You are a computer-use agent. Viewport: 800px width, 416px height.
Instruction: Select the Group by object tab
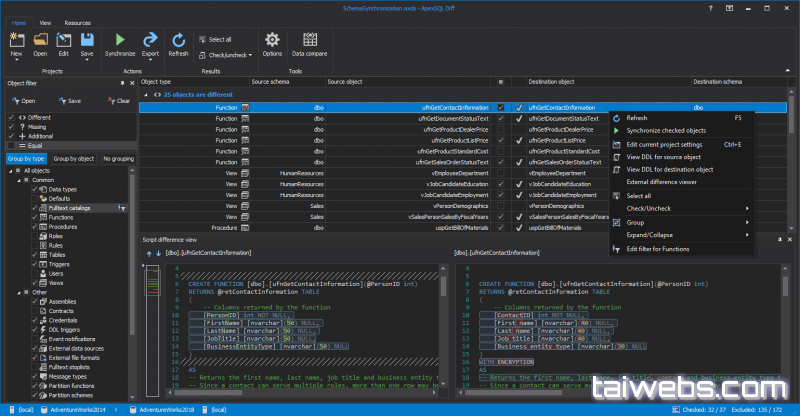(74, 158)
